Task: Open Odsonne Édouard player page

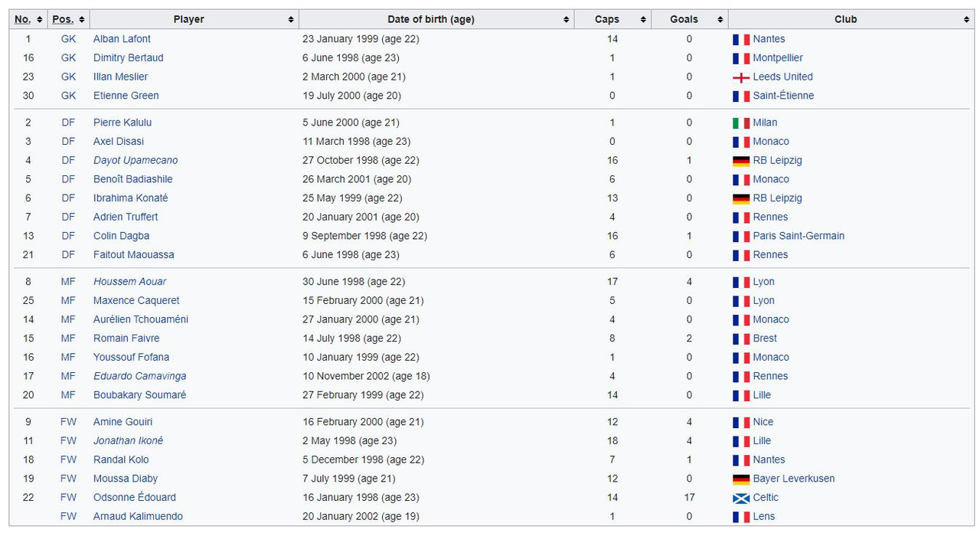Action: coord(134,498)
